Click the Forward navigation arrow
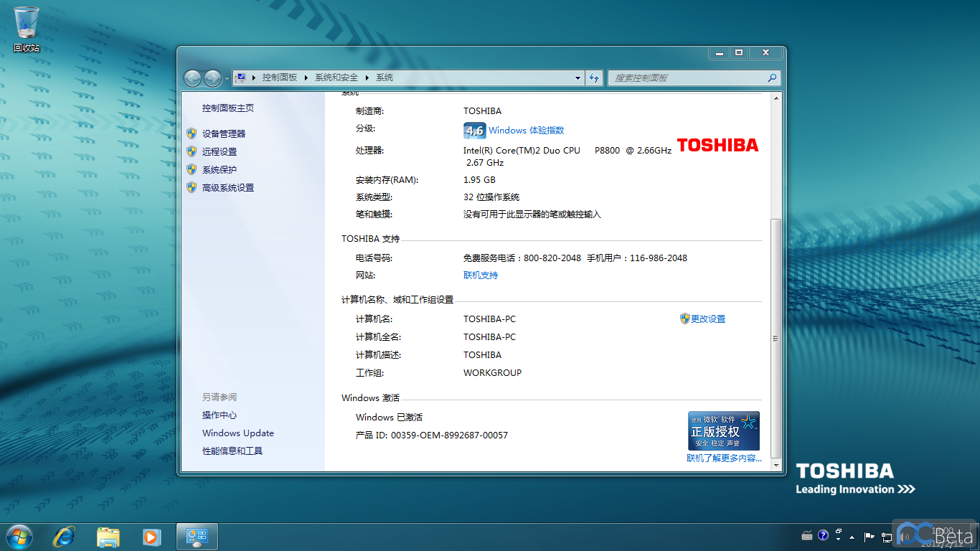Image resolution: width=980 pixels, height=551 pixels. click(x=212, y=78)
